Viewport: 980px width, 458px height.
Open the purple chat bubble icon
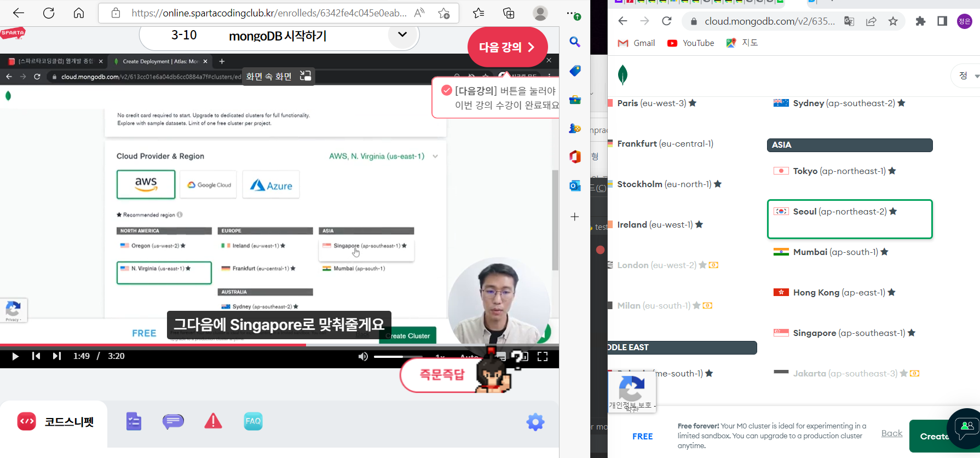173,421
